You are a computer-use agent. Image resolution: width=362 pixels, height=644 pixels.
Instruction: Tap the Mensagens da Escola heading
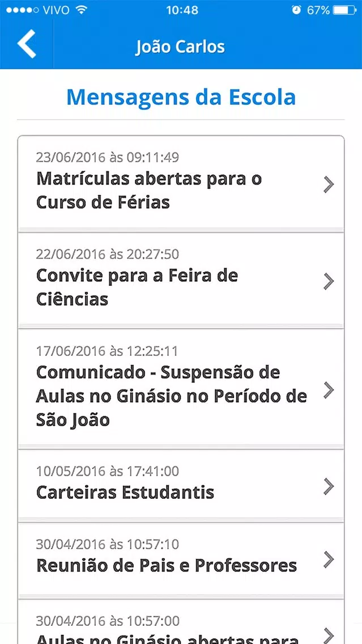[x=181, y=98]
